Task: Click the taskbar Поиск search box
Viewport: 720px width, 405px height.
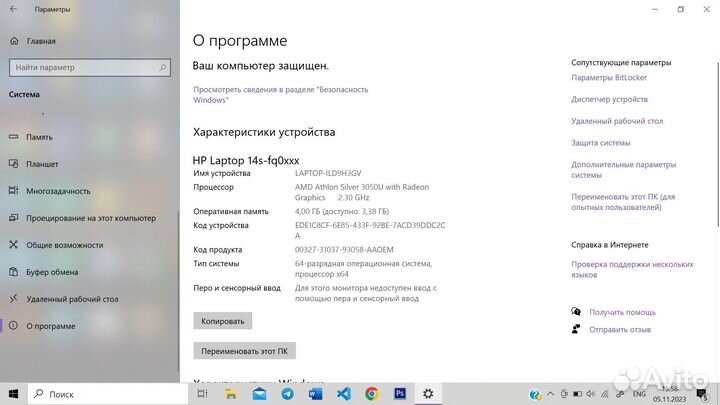Action: (x=108, y=394)
